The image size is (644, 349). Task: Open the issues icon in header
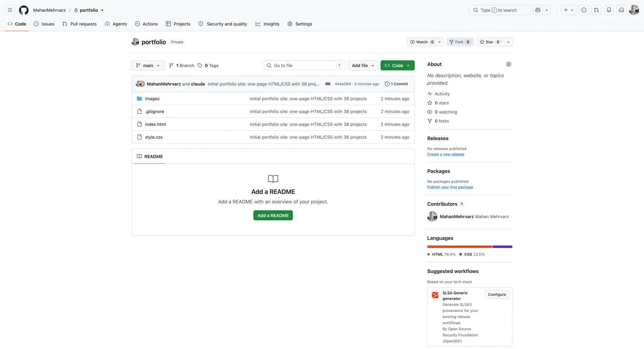click(584, 10)
